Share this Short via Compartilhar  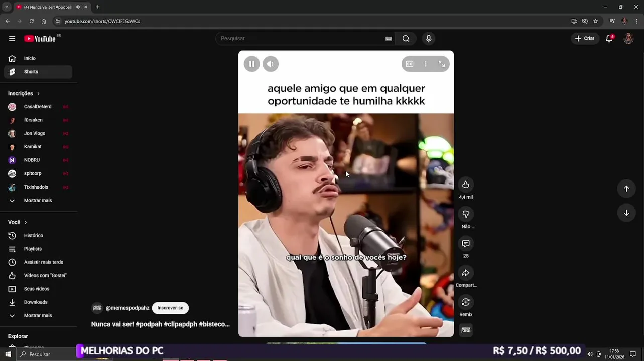pyautogui.click(x=466, y=273)
